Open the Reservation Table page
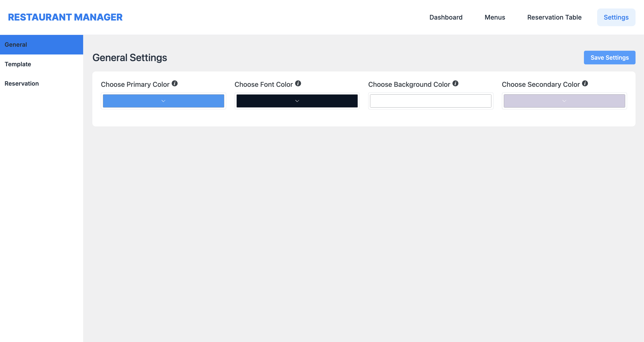The width and height of the screenshot is (644, 342). (x=554, y=17)
